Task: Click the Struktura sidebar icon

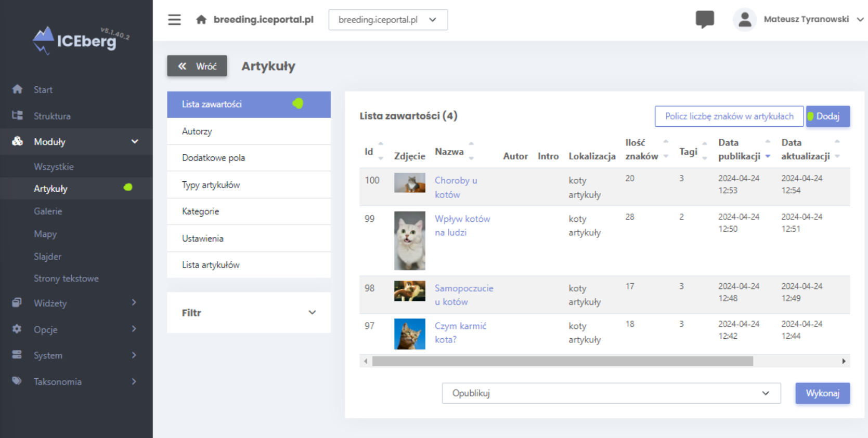Action: [x=17, y=115]
